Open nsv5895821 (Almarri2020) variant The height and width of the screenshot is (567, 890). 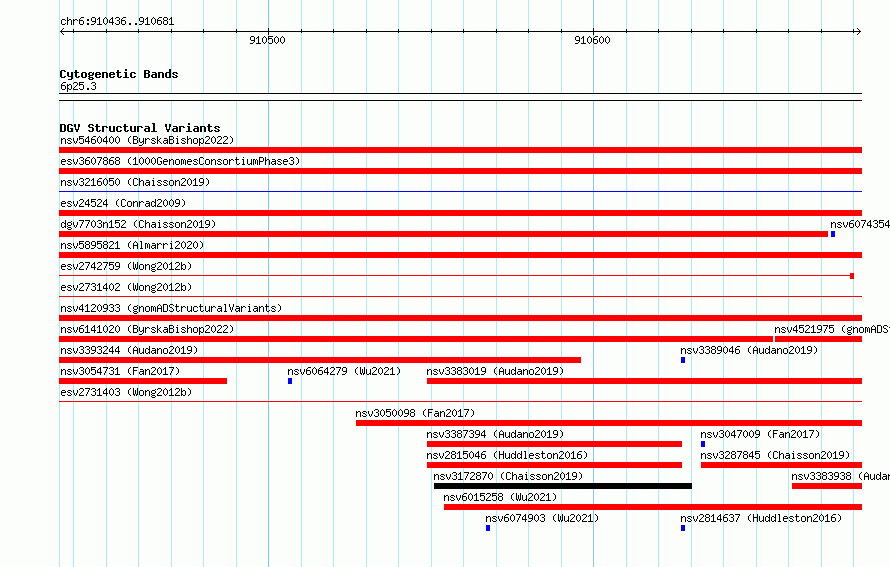132,245
